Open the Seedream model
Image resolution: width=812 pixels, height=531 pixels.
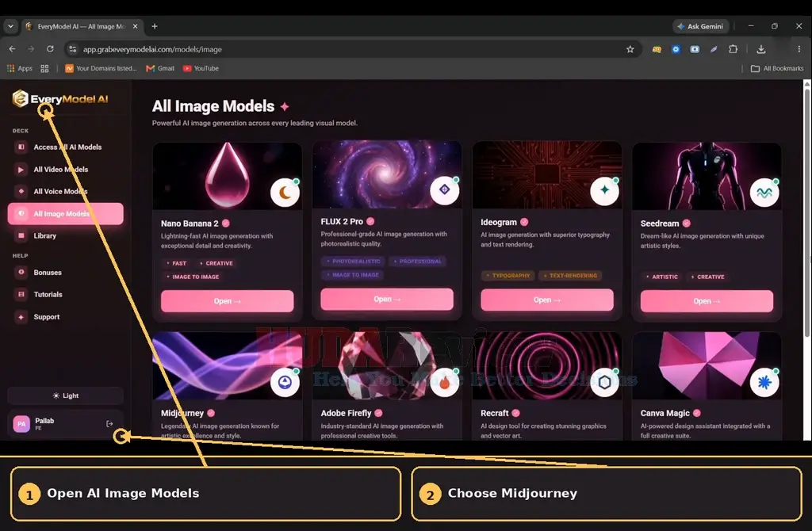[x=707, y=301]
